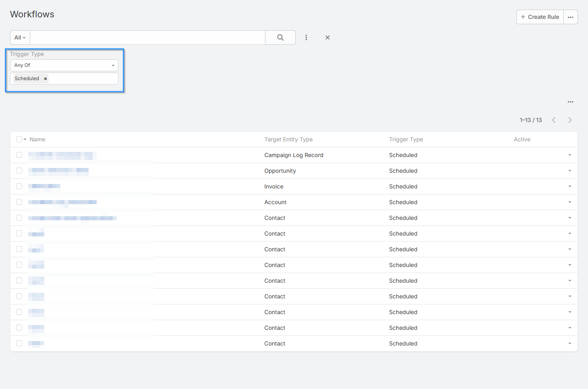Tick the select-all checkbox in header
The width and height of the screenshot is (588, 389).
point(19,139)
